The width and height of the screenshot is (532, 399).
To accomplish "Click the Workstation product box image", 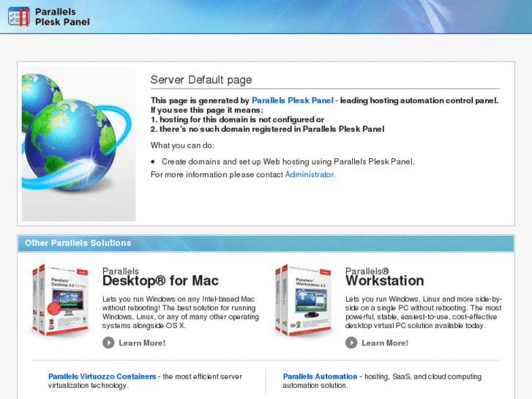I will [304, 300].
